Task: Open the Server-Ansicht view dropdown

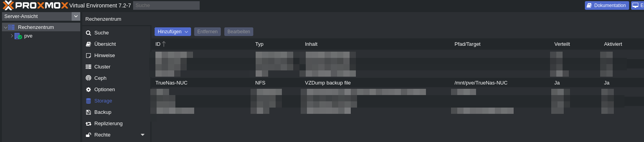Action: 76,16
